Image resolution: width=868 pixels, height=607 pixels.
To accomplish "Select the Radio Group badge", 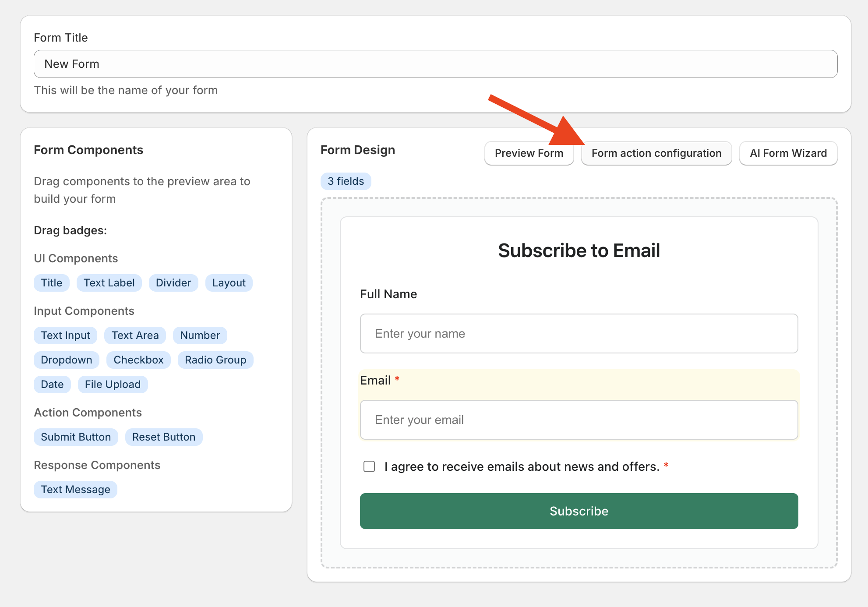I will 215,360.
